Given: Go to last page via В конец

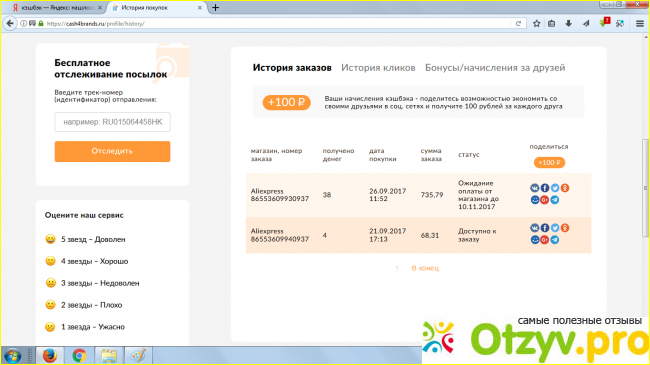Looking at the screenshot, I should tap(425, 268).
